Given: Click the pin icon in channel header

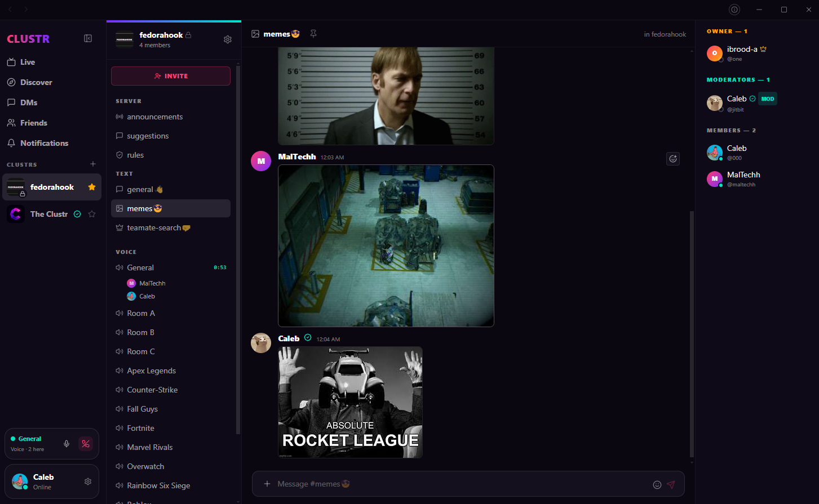Looking at the screenshot, I should [x=313, y=34].
